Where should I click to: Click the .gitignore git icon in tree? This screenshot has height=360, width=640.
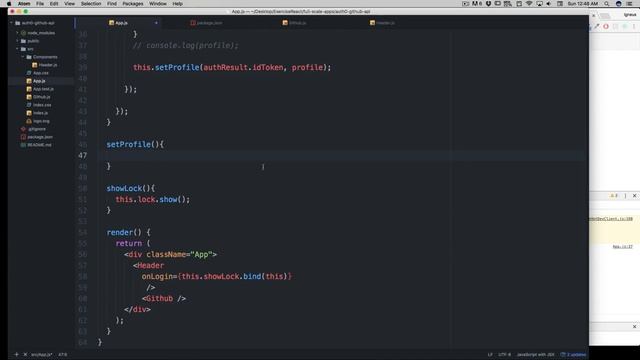(x=23, y=129)
